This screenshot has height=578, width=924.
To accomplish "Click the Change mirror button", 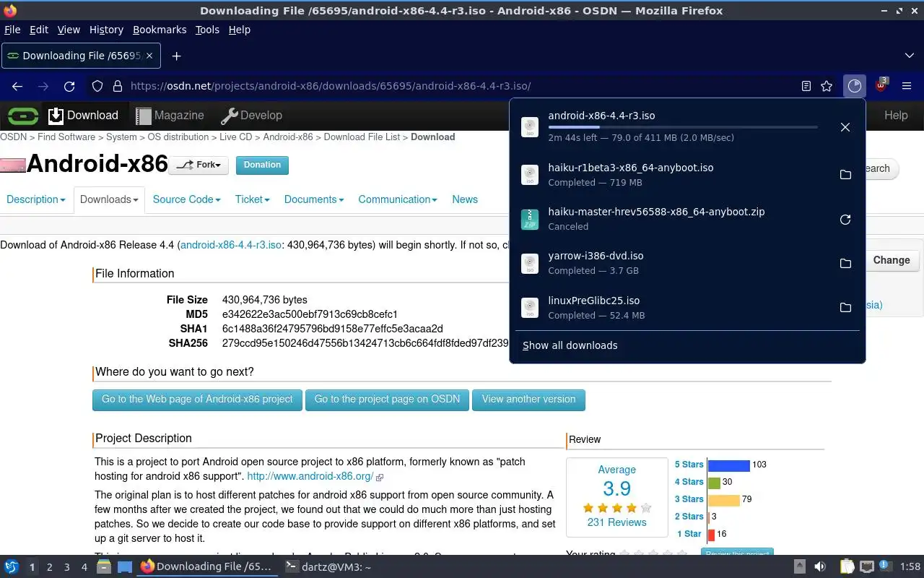I will 892,260.
